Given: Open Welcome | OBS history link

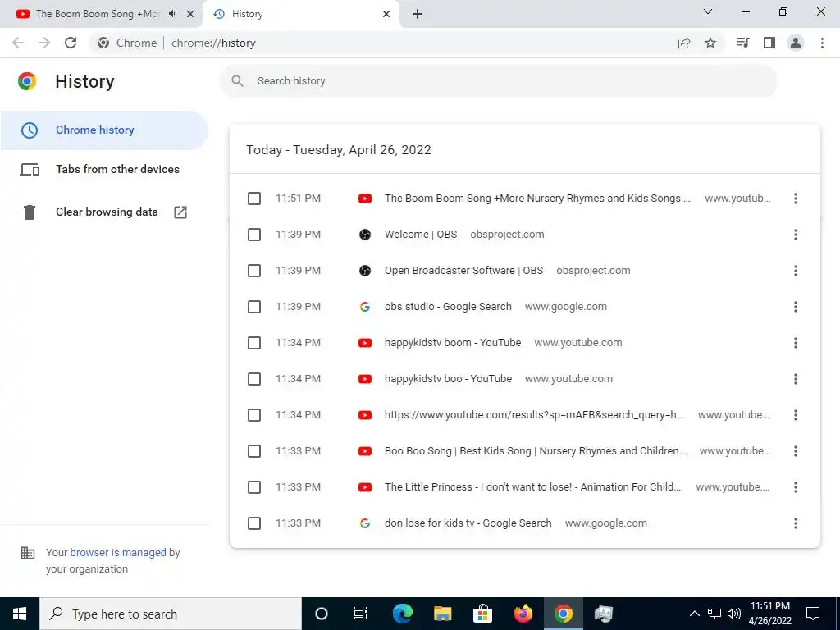Looking at the screenshot, I should (421, 235).
